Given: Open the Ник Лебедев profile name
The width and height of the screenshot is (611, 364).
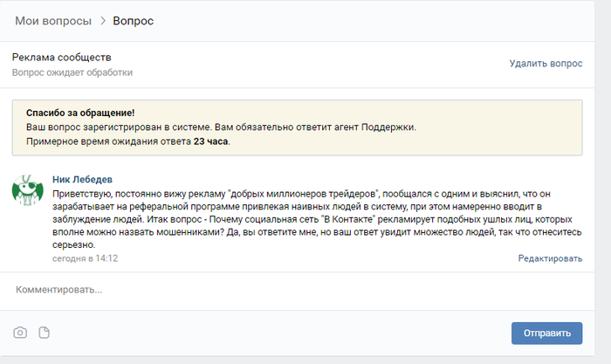Looking at the screenshot, I should click(x=82, y=180).
